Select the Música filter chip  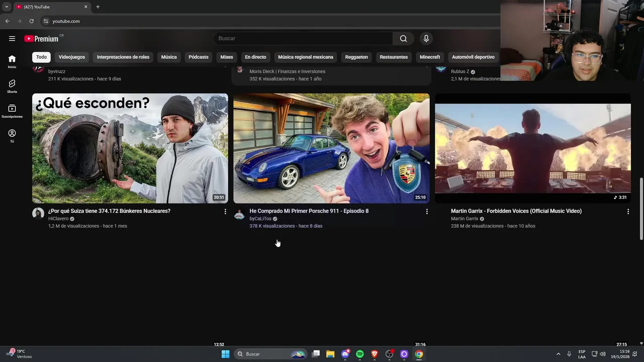click(x=169, y=57)
